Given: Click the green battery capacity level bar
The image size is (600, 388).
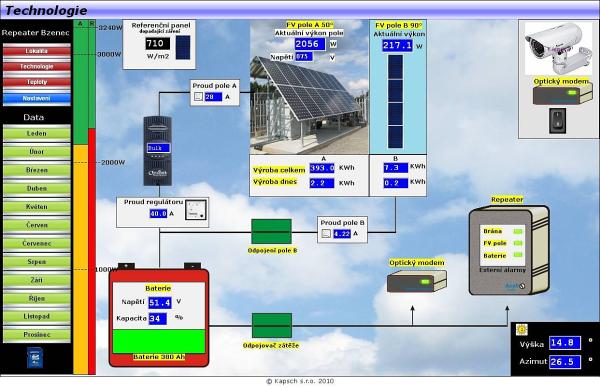Looking at the screenshot, I should [x=159, y=341].
